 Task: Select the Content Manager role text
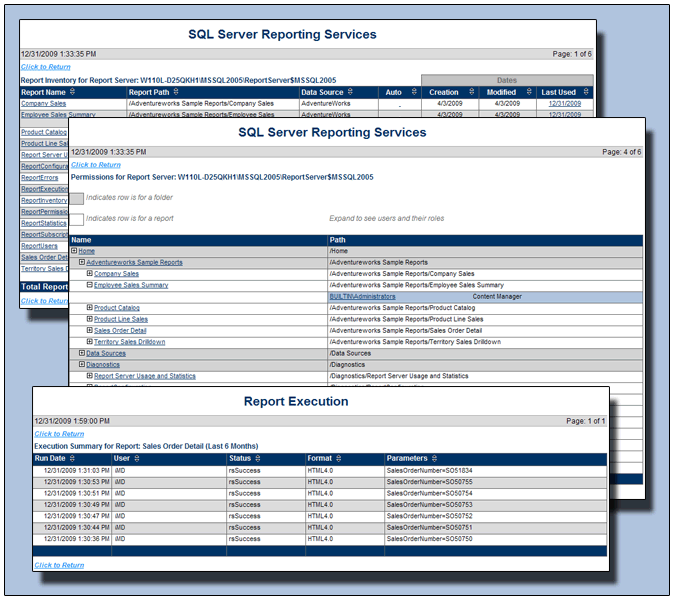click(497, 297)
